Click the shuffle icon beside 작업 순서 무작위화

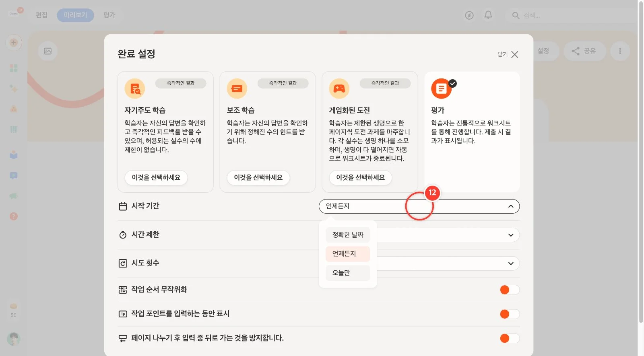click(x=123, y=290)
